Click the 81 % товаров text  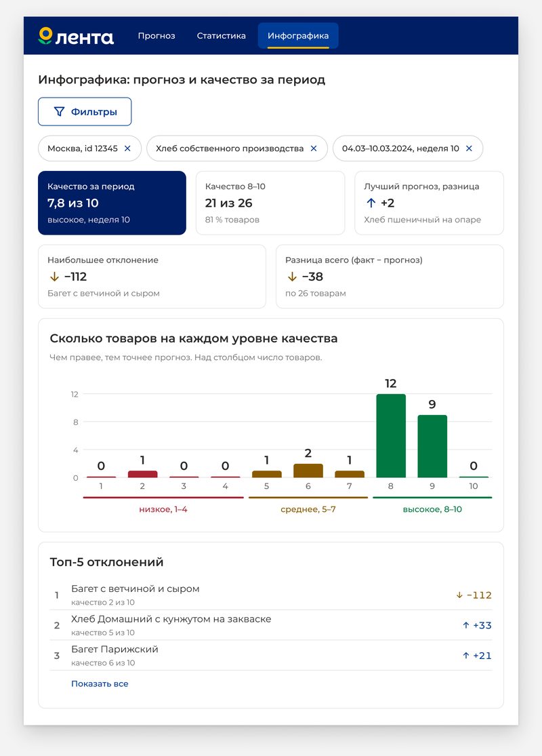(x=232, y=220)
